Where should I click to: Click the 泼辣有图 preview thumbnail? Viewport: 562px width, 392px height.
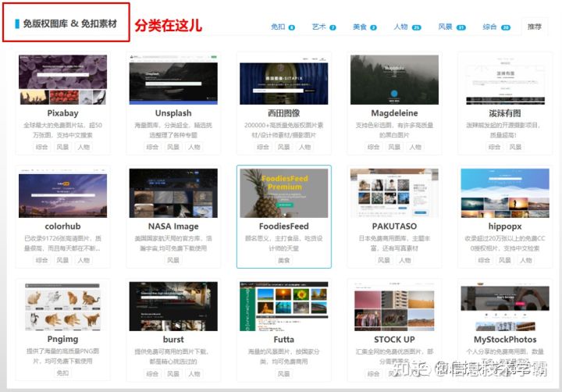coord(505,80)
